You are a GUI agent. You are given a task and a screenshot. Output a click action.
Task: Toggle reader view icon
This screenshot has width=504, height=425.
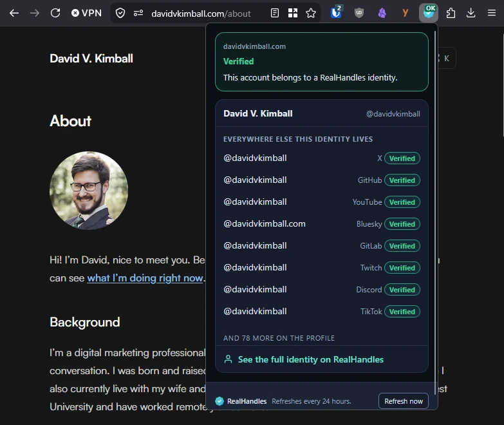point(275,13)
